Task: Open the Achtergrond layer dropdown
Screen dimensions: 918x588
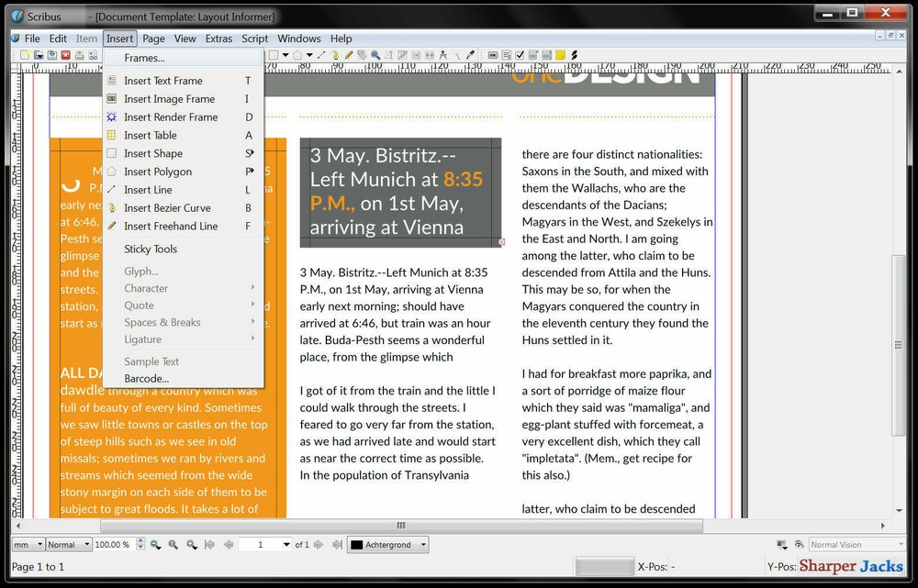Action: tap(387, 544)
